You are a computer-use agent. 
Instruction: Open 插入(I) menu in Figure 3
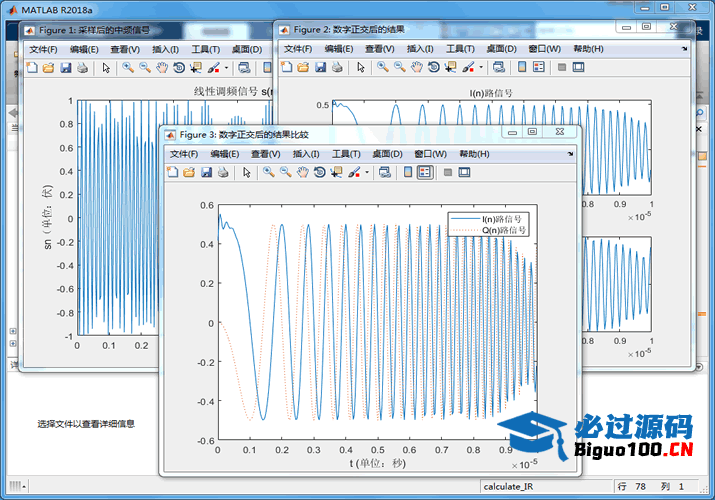click(x=306, y=154)
